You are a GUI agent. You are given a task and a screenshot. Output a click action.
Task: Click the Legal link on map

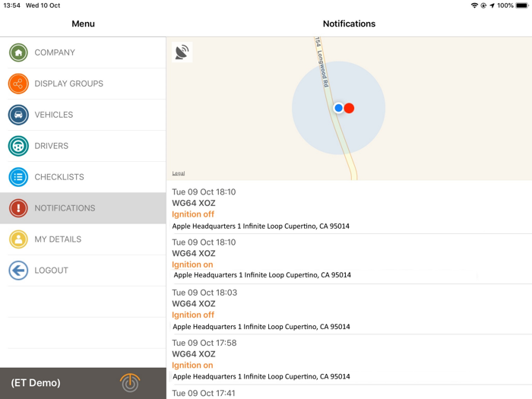coord(179,173)
